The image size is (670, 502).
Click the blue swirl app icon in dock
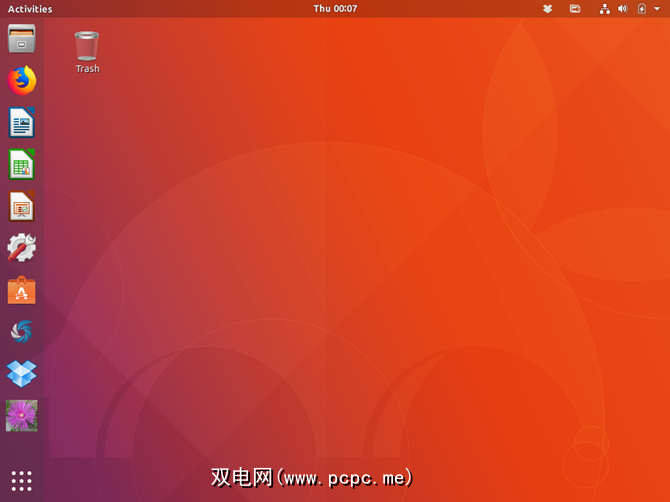coord(21,331)
